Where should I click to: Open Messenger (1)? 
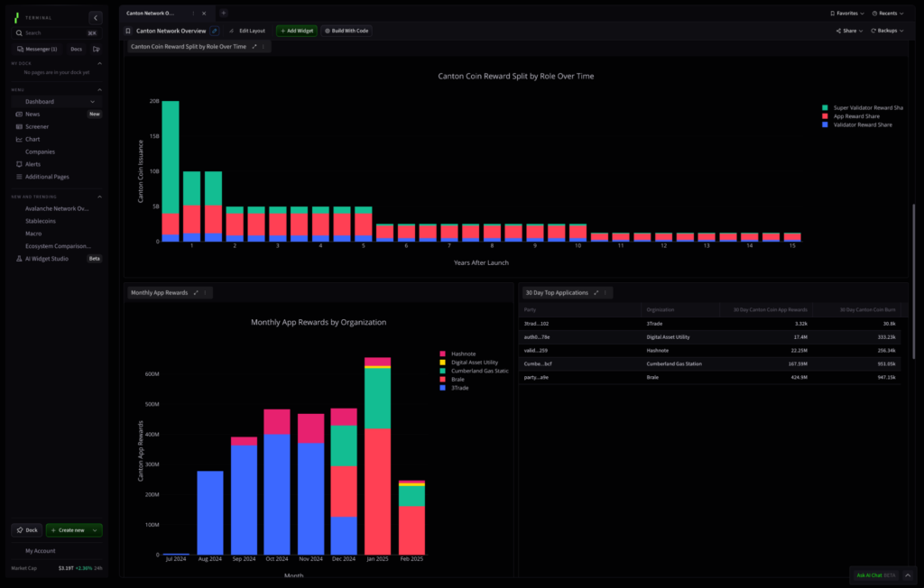[37, 49]
